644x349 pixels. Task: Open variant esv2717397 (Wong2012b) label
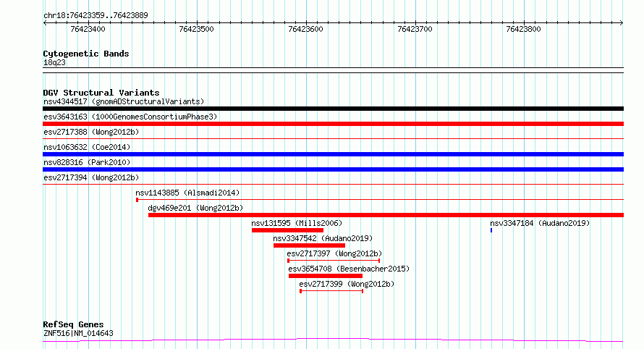point(334,253)
